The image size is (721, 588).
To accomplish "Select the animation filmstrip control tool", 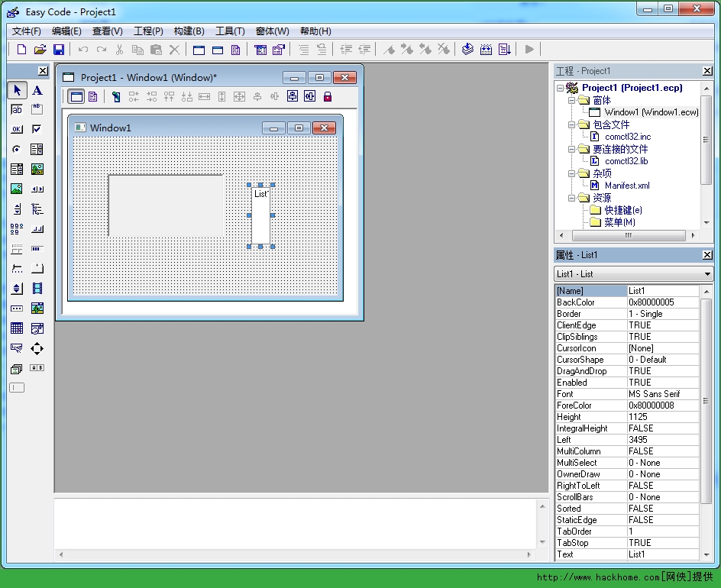I will tap(37, 288).
